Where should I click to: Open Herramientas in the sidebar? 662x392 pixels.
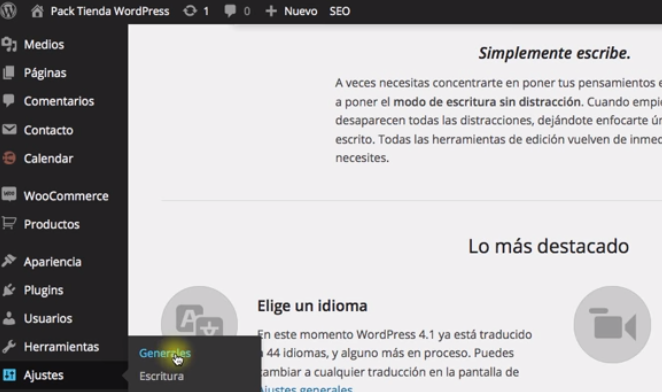(x=62, y=347)
